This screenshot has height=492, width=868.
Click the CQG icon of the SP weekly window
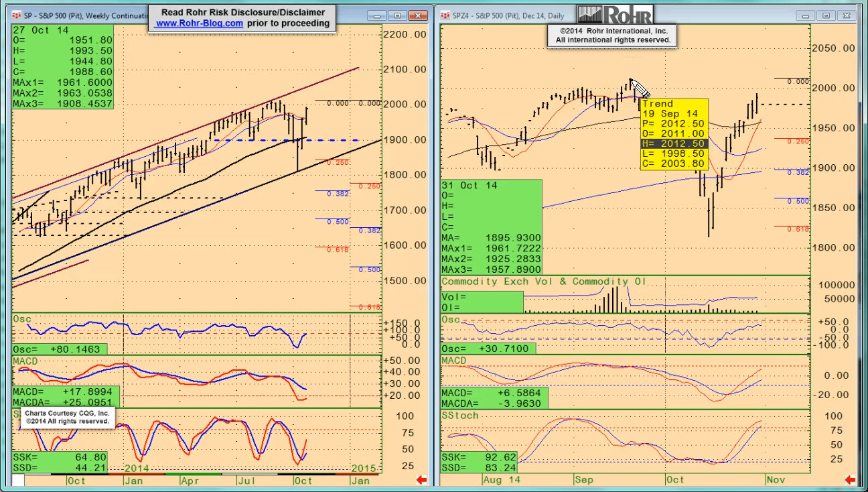(x=16, y=15)
